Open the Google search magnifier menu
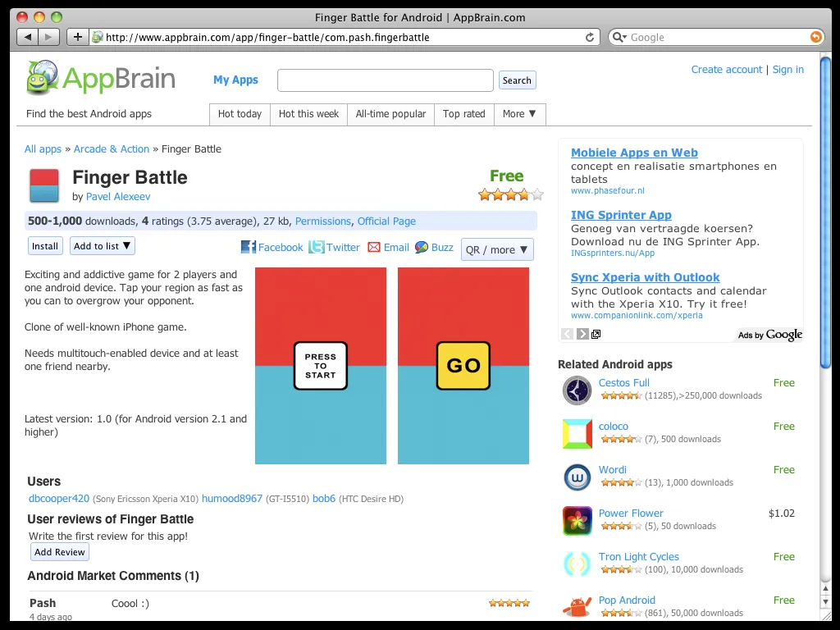 point(619,37)
